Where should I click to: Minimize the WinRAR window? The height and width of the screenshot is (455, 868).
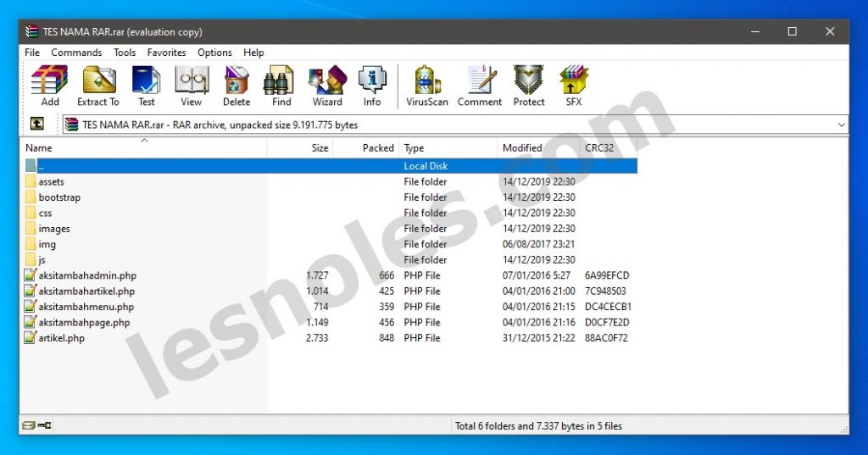click(x=755, y=31)
